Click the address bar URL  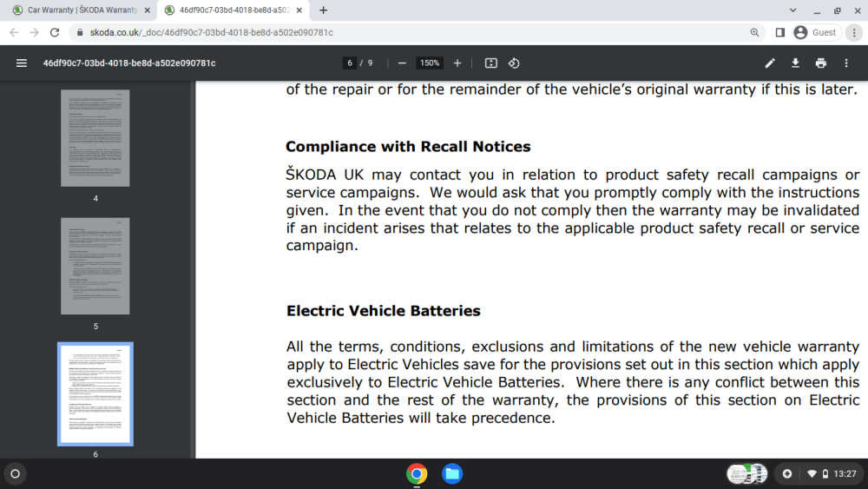212,33
